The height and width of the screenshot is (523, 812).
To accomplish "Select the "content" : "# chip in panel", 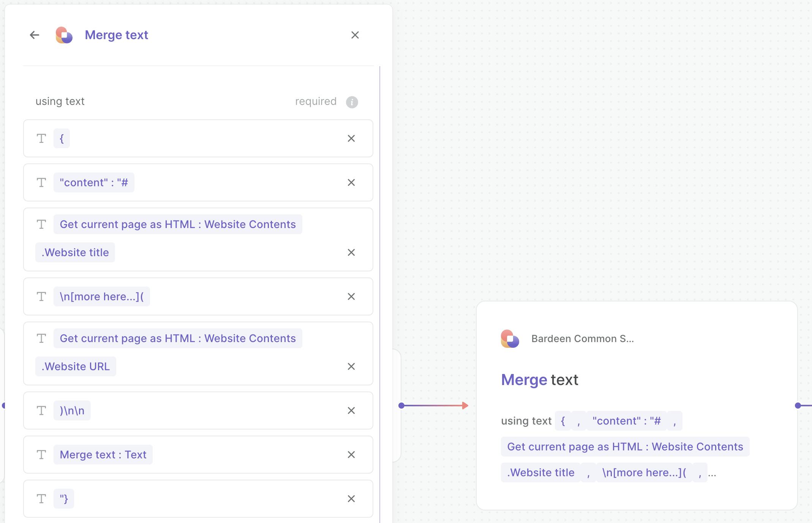I will pyautogui.click(x=94, y=182).
